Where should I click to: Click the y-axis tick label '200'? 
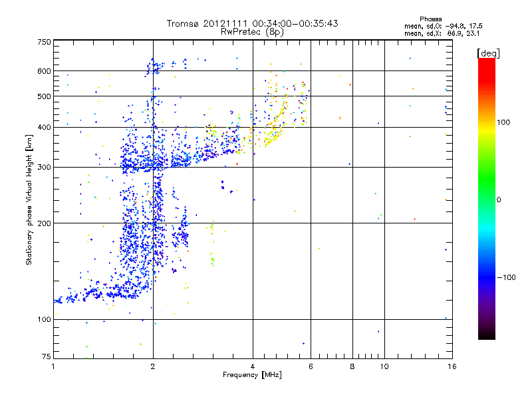[44, 223]
